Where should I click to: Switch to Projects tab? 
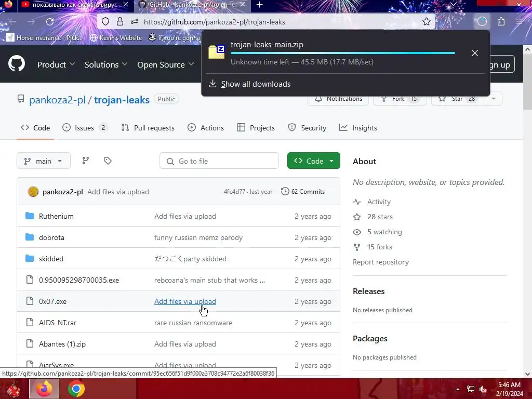(x=256, y=128)
